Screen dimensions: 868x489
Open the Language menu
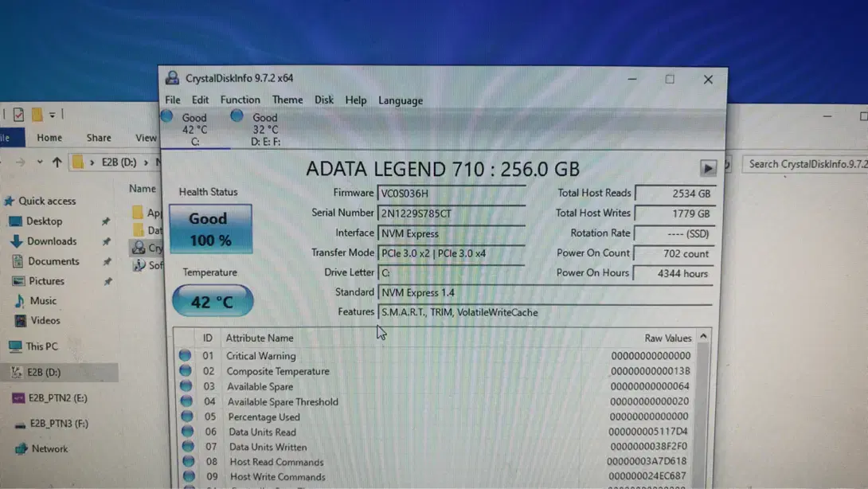401,101
